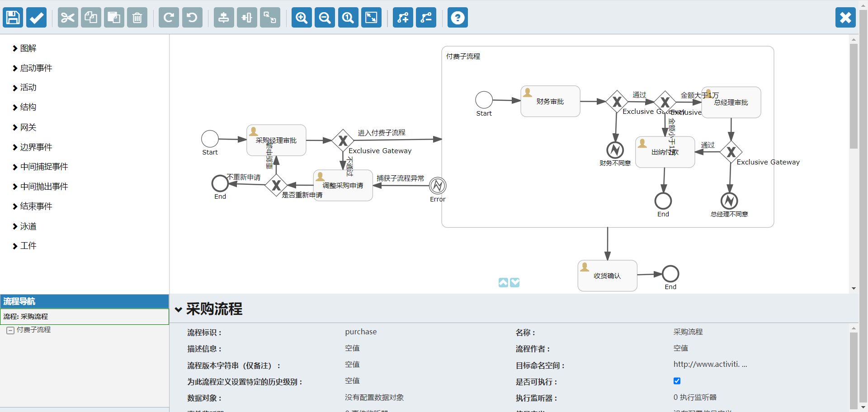868x412 pixels.
Task: Click the purchase process identifier value
Action: [x=361, y=332]
